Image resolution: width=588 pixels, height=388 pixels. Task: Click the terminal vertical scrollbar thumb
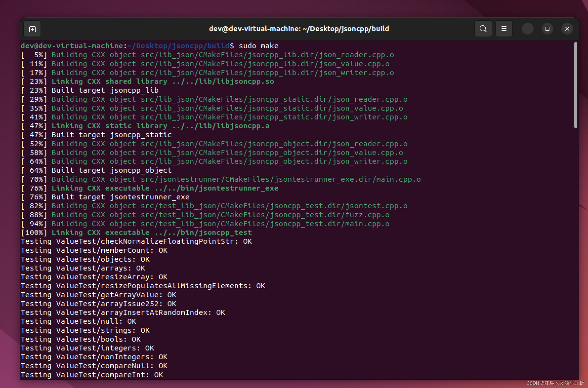(x=575, y=85)
